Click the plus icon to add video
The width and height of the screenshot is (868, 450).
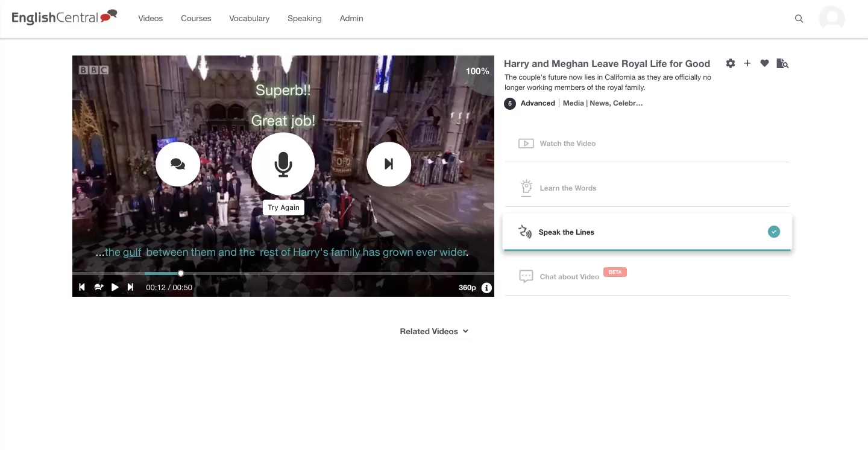747,63
